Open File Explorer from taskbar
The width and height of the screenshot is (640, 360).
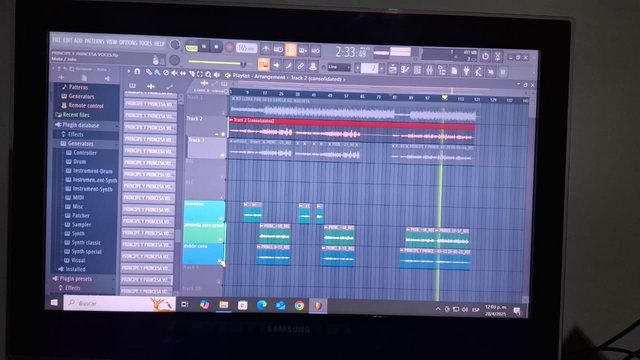[223, 304]
